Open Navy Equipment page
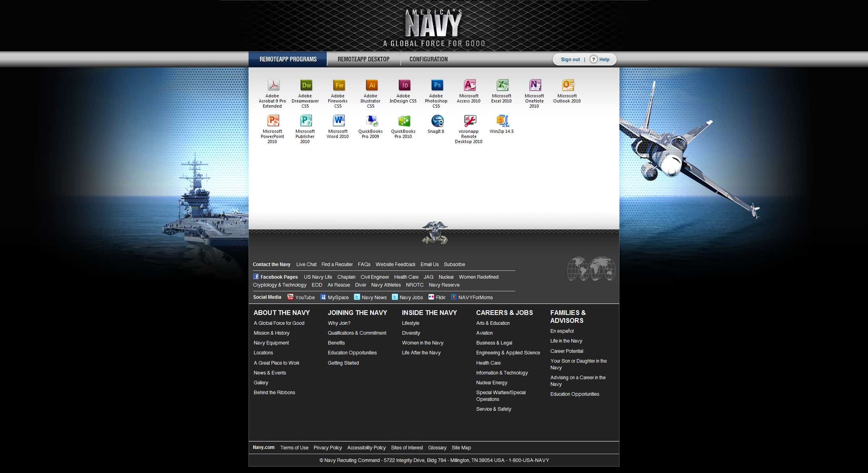Viewport: 868px width, 473px height. click(271, 343)
